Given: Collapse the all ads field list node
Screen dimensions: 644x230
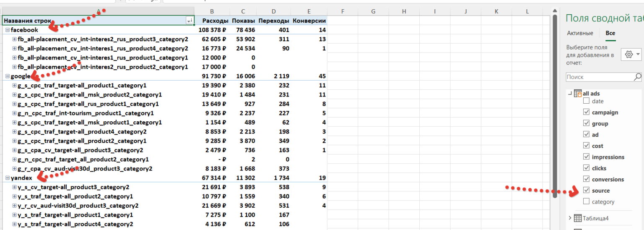Looking at the screenshot, I should point(570,94).
